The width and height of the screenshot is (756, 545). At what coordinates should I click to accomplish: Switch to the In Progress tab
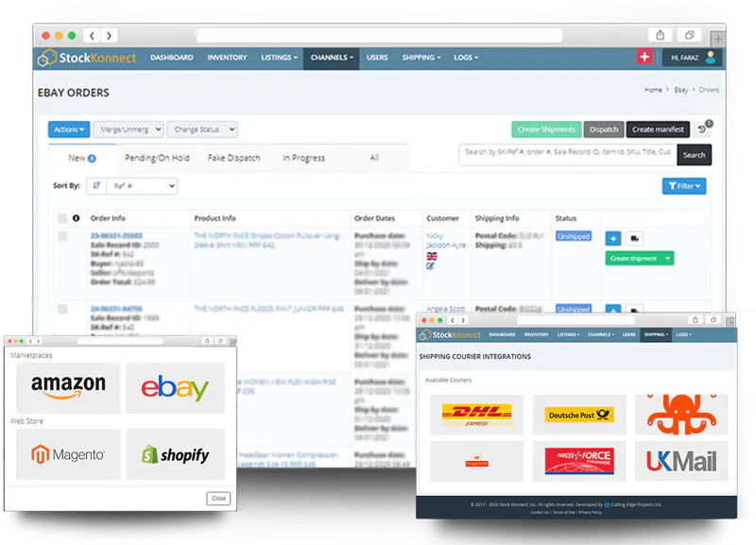tap(303, 158)
